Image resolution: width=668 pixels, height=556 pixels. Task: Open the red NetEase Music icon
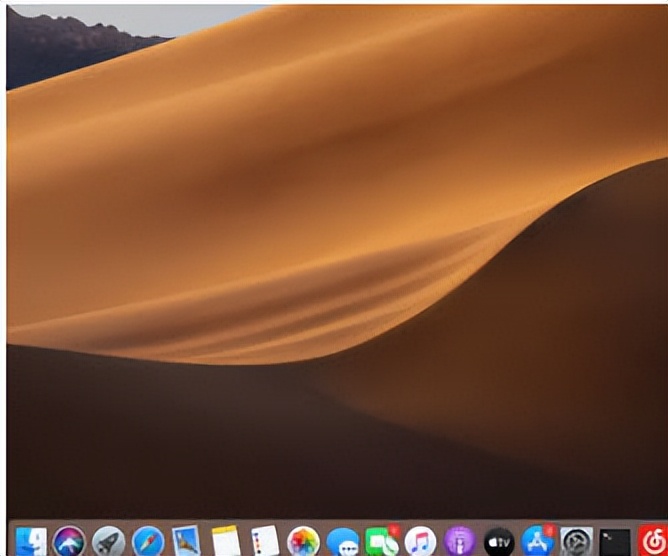pos(653,542)
